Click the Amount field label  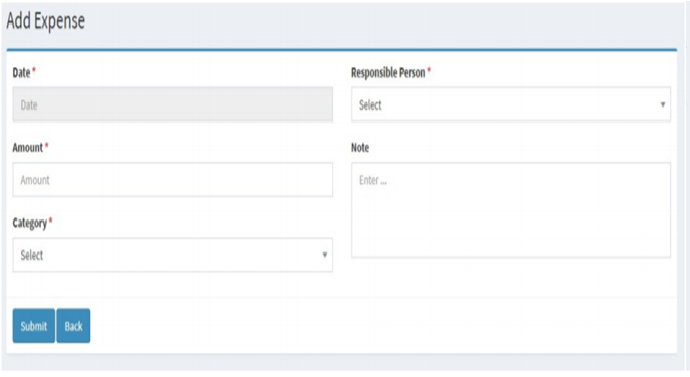point(27,148)
